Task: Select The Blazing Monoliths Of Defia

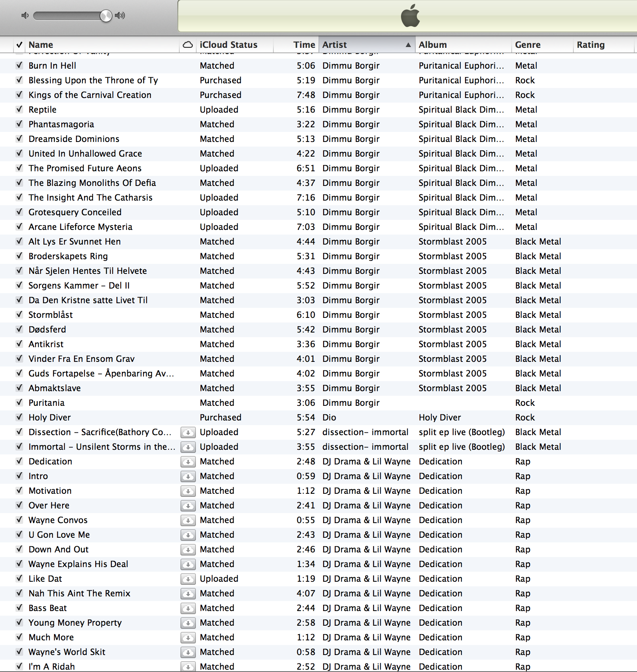Action: point(92,183)
